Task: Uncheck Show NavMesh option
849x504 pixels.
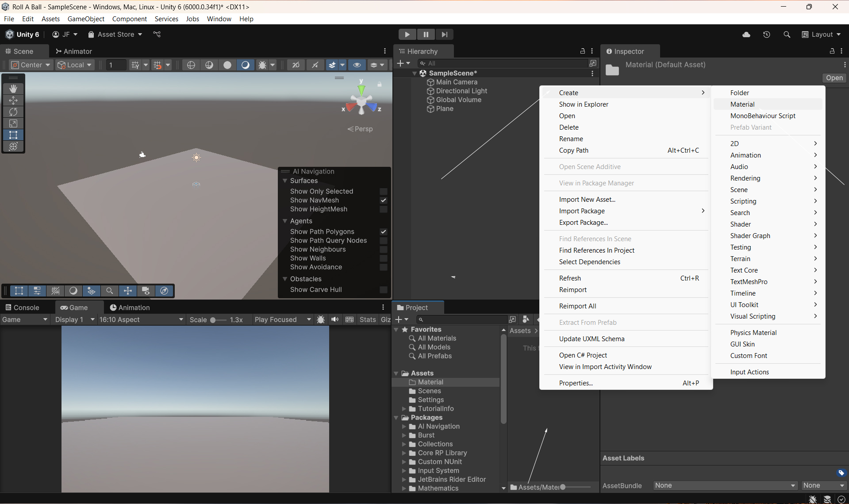Action: pos(384,200)
